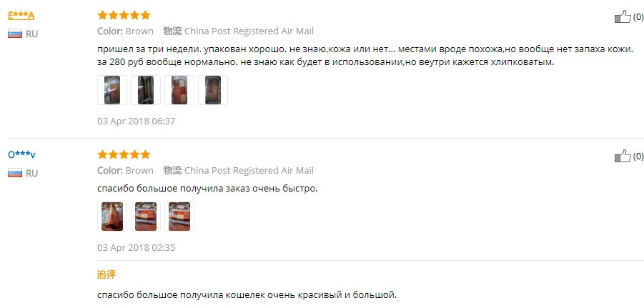Click the five-star rating on O***v's review
This screenshot has width=644, height=308.
coord(124,155)
